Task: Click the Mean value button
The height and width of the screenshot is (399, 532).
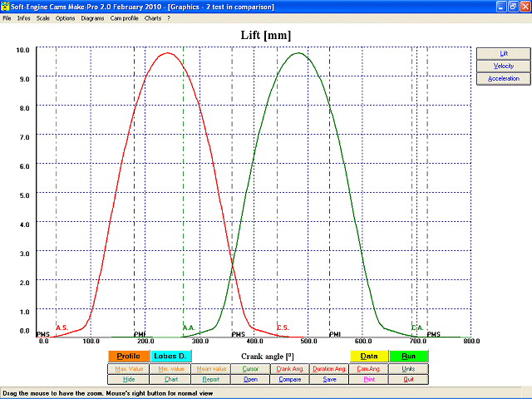Action: [x=211, y=369]
